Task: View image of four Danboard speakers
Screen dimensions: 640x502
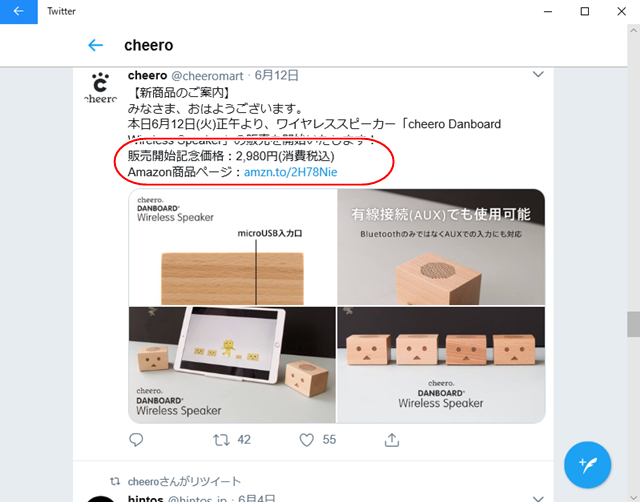Action: click(x=441, y=365)
